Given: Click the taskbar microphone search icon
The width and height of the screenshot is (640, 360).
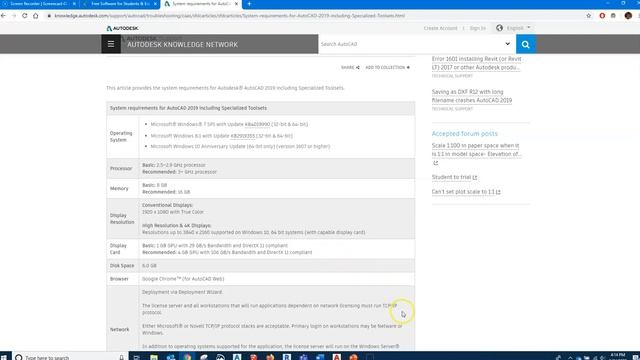Looking at the screenshot, I should [x=121, y=357].
